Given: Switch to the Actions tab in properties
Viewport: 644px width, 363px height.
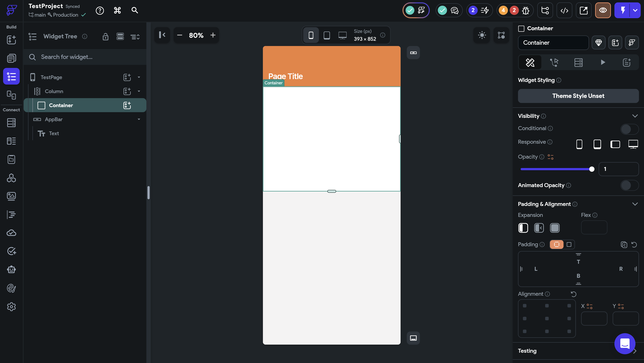Looking at the screenshot, I should click(554, 62).
